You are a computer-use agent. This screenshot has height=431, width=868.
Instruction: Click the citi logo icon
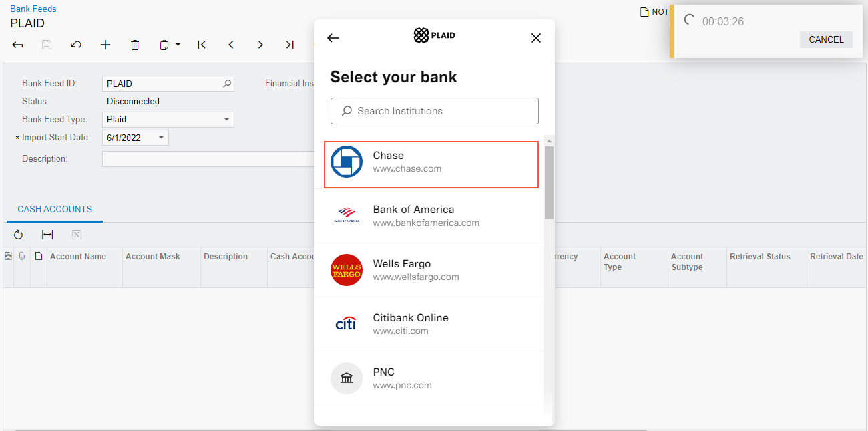tap(346, 324)
